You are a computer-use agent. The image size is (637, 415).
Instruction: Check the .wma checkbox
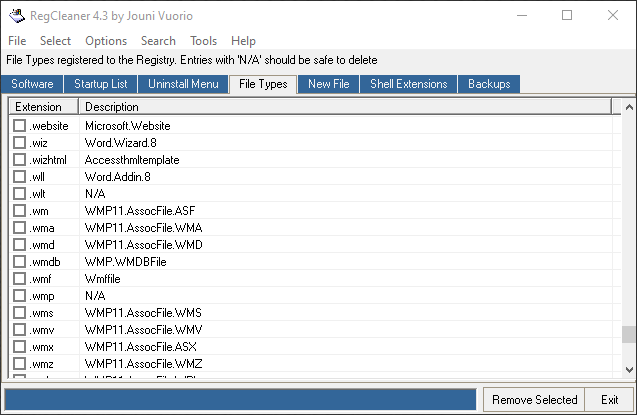tap(20, 228)
